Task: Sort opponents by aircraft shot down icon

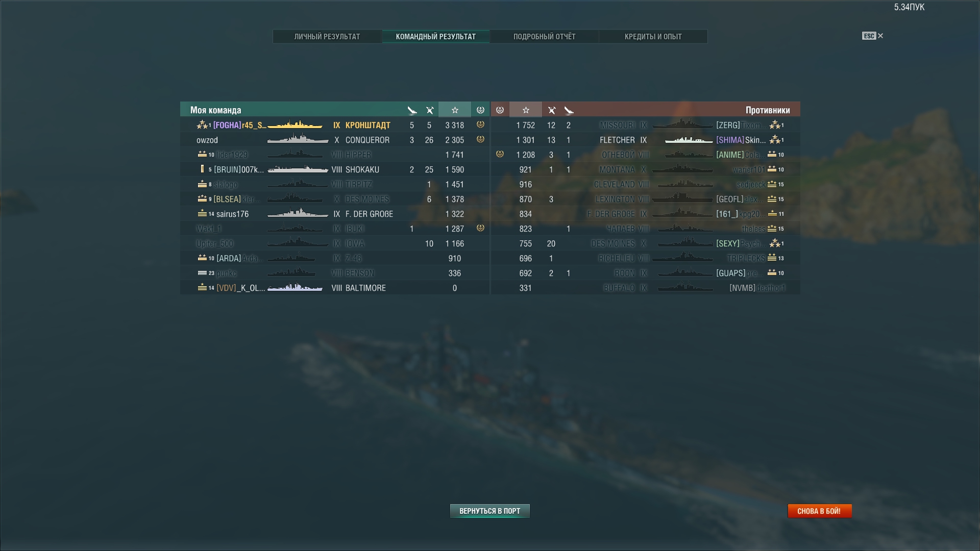Action: 551,110
